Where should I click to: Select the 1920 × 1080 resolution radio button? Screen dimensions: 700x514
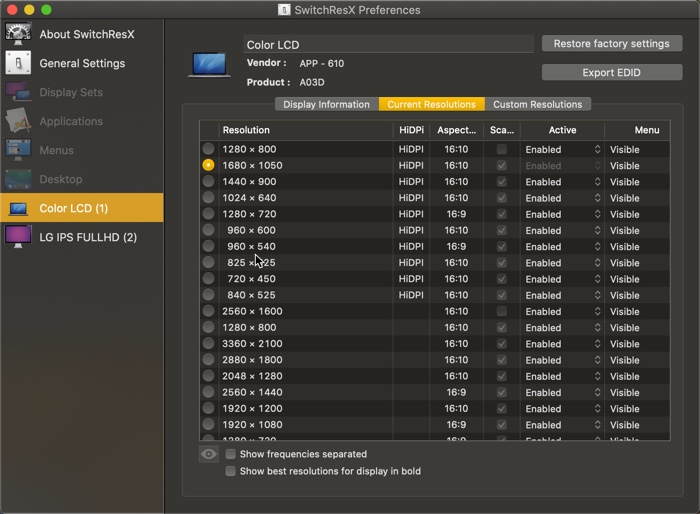(208, 424)
